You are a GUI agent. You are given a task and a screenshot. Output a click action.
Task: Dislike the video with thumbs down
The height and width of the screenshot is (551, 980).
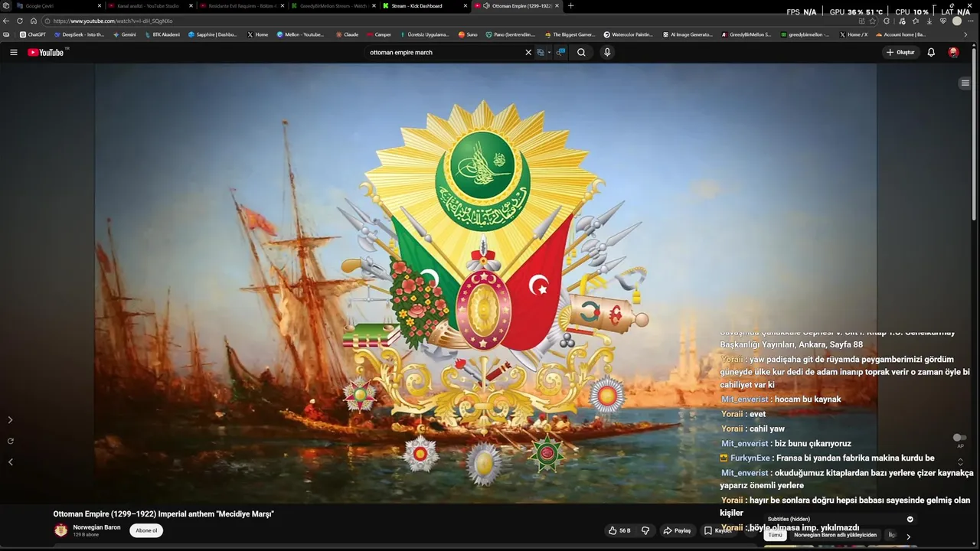click(645, 530)
